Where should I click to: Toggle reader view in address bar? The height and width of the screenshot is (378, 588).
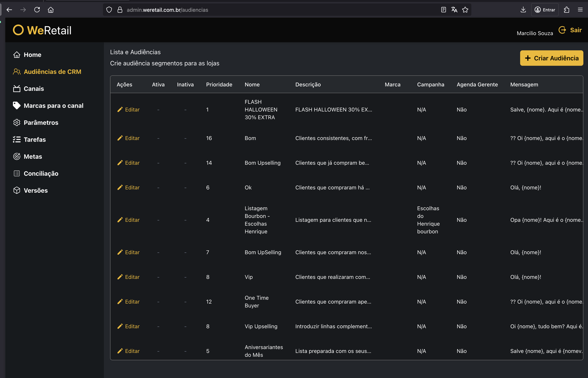pos(443,10)
